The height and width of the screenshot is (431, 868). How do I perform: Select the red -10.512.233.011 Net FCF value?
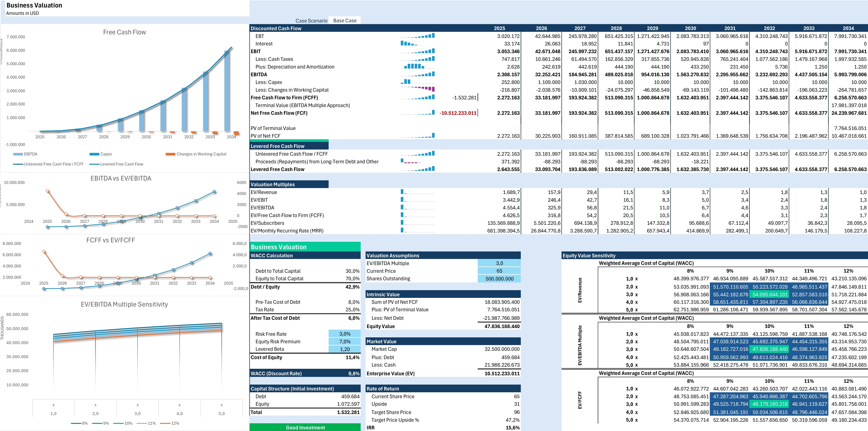coord(458,113)
